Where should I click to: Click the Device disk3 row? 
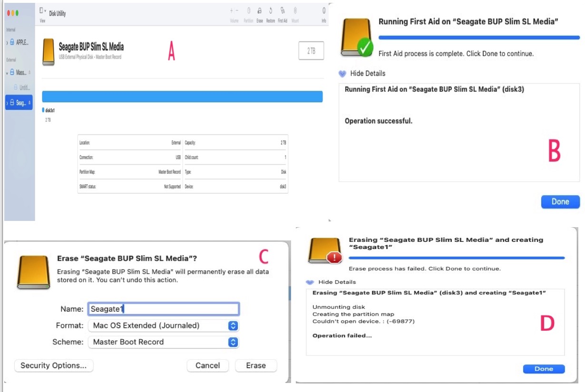tap(235, 187)
